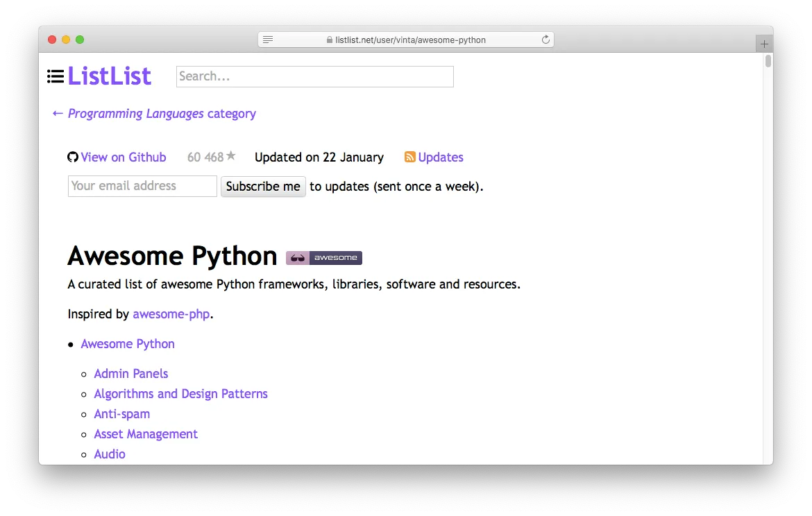This screenshot has height=516, width=812.
Task: Click the email address input box
Action: click(x=142, y=186)
